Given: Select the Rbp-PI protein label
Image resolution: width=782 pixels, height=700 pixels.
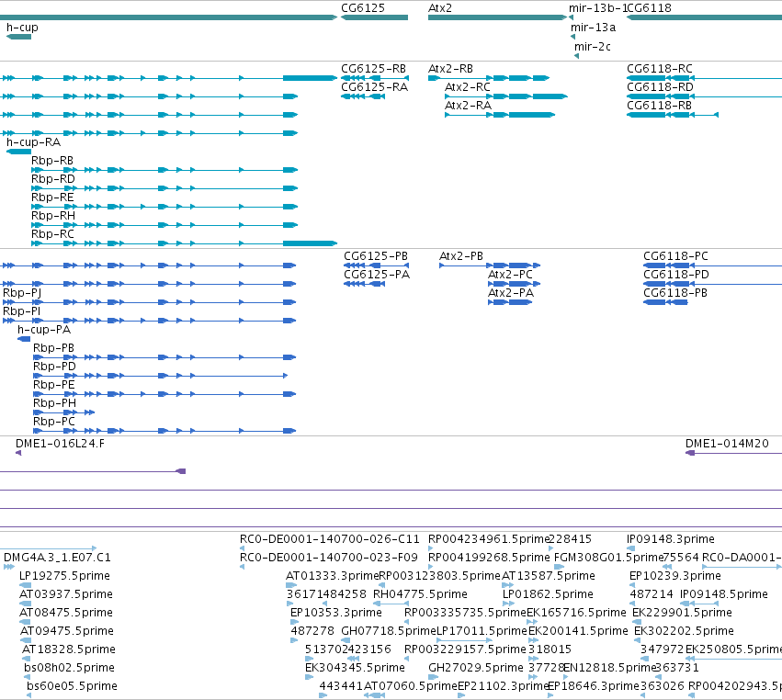Looking at the screenshot, I should [21, 311].
